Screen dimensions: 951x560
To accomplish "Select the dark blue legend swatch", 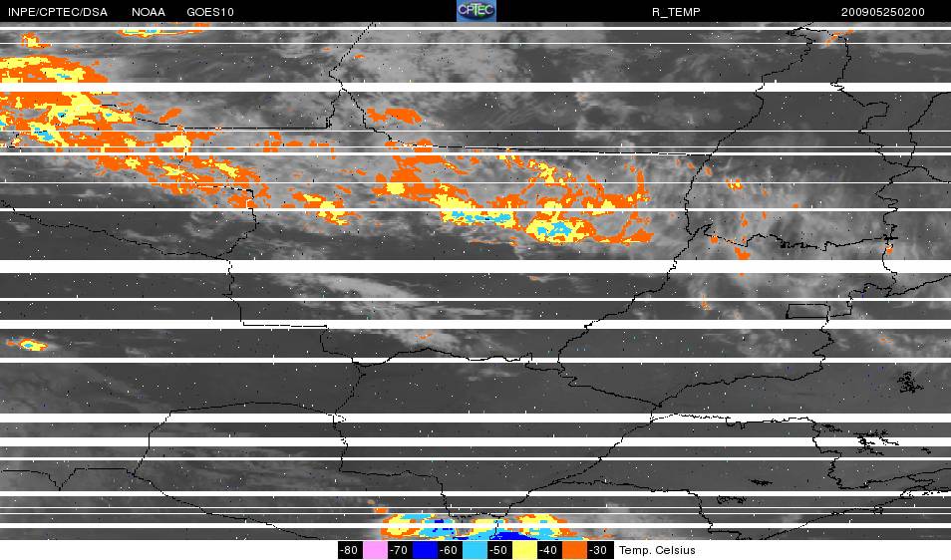I will tap(425, 550).
